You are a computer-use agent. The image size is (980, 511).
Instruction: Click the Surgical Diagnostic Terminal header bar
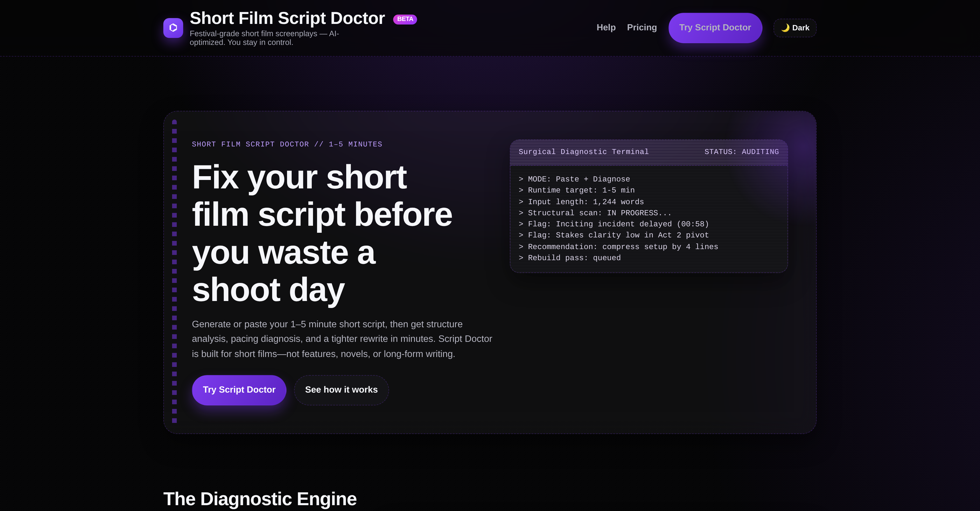click(584, 151)
